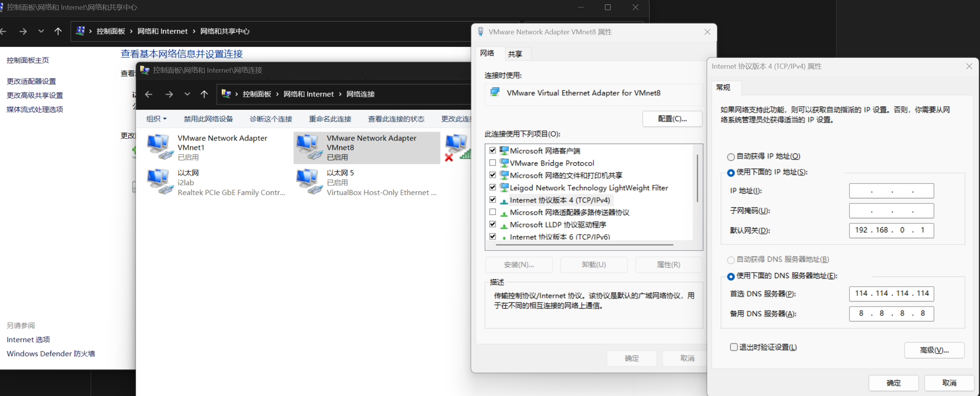Click the vertical scrollbar in the items list
The width and height of the screenshot is (980, 396).
point(697,178)
